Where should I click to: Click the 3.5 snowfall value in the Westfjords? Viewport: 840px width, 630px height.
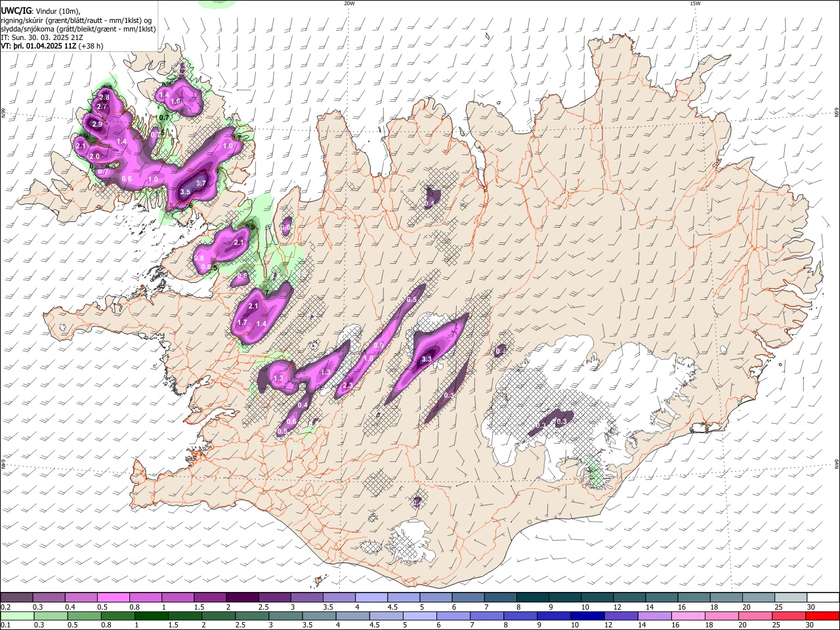pyautogui.click(x=185, y=192)
